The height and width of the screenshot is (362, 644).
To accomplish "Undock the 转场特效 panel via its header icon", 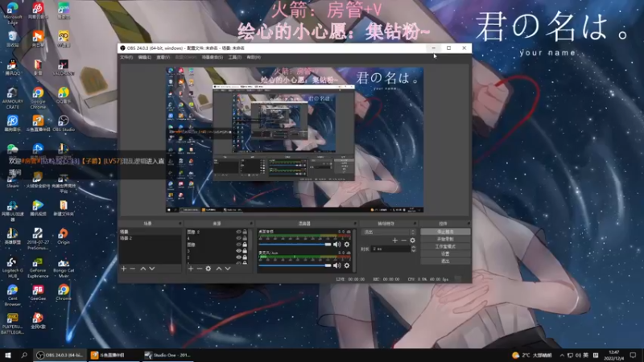I will (415, 224).
